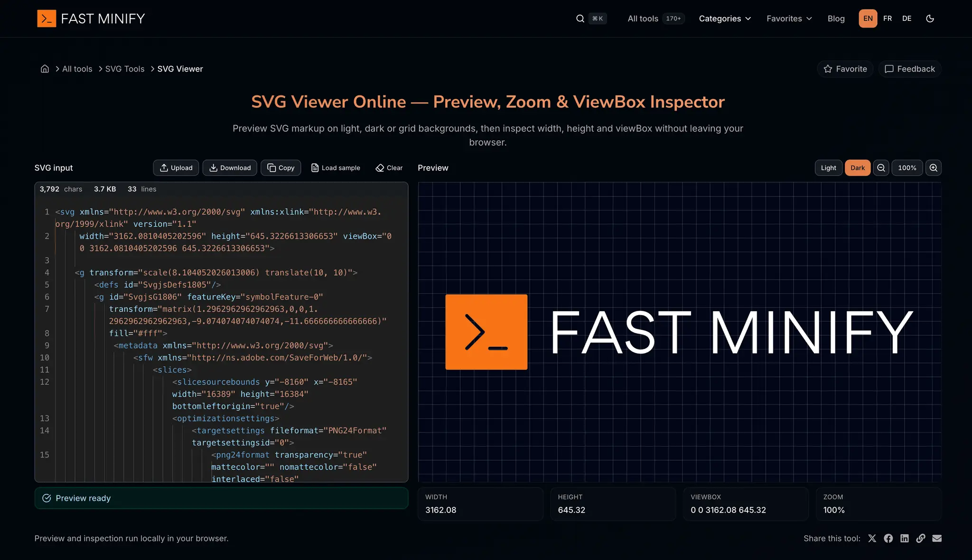Download the SVG markup
Image resolution: width=972 pixels, height=560 pixels.
(230, 168)
